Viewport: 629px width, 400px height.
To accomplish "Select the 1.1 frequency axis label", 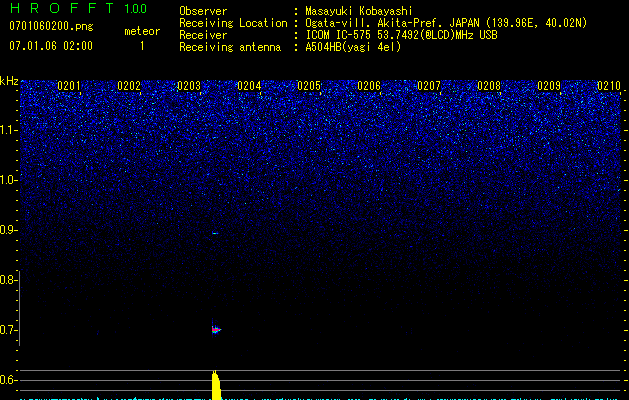I will coord(9,130).
